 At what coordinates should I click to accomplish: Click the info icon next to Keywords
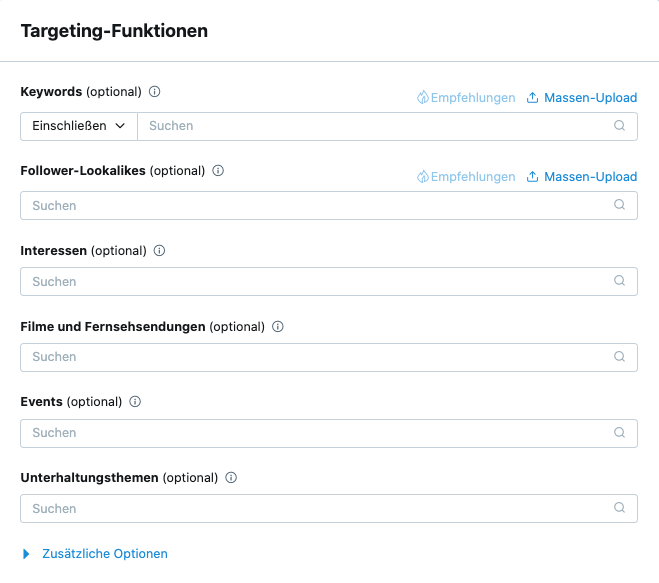click(x=155, y=91)
